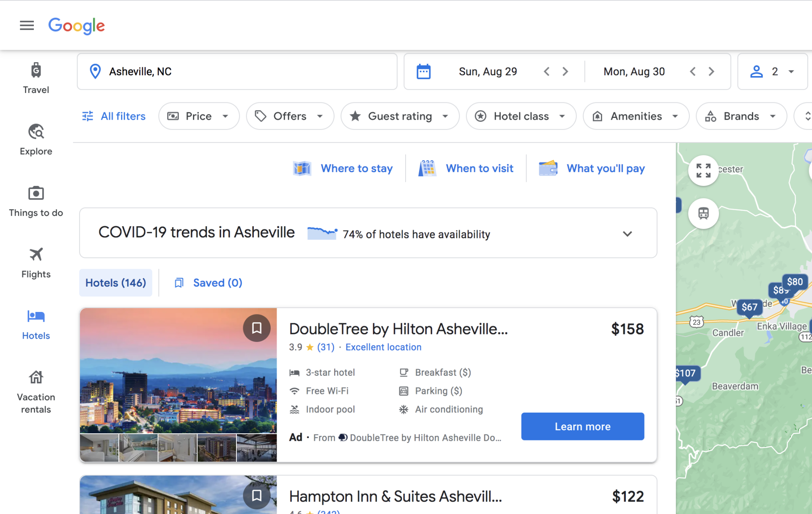The height and width of the screenshot is (514, 812).
Task: Save DoubleTree hotel with bookmark icon
Action: click(x=257, y=328)
